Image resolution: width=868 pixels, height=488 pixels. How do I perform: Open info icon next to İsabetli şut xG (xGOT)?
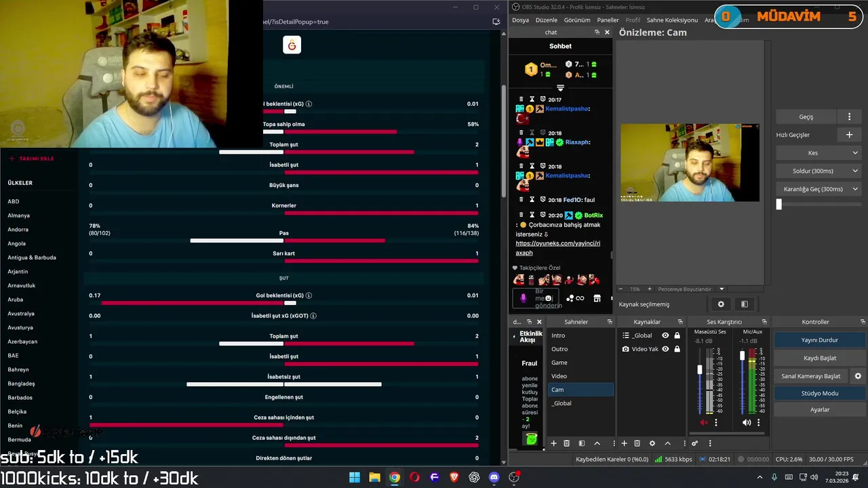[313, 316]
